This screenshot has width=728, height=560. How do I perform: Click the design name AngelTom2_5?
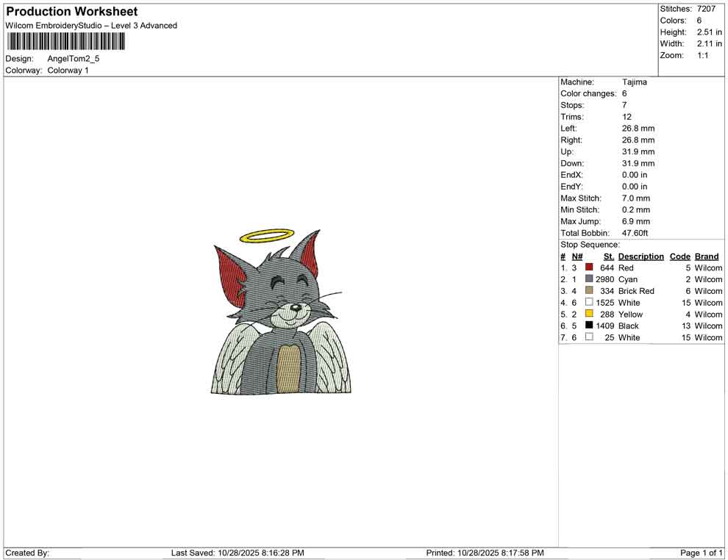point(74,59)
